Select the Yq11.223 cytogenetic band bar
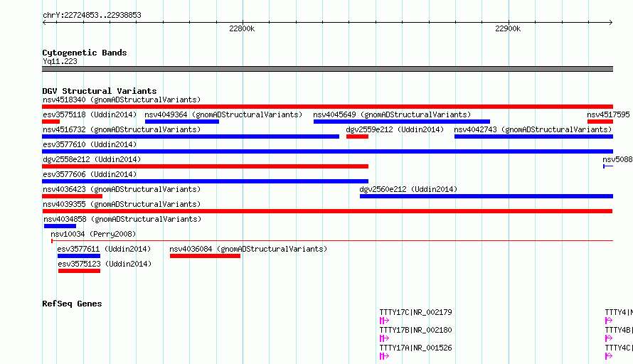Image resolution: width=633 pixels, height=364 pixels. pyautogui.click(x=327, y=69)
